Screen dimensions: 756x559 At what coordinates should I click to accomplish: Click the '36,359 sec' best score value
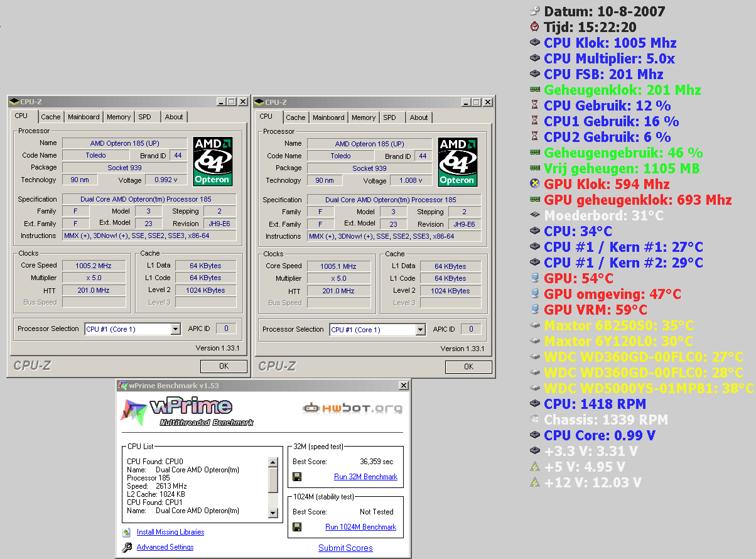[377, 462]
